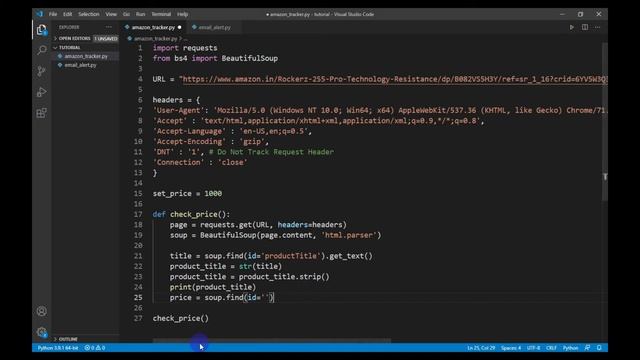Change the file encoding UTF-8

point(533,348)
